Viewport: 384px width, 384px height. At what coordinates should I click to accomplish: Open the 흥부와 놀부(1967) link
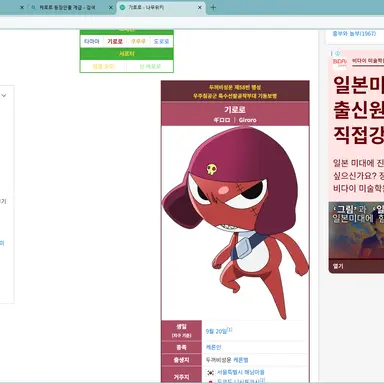click(354, 33)
